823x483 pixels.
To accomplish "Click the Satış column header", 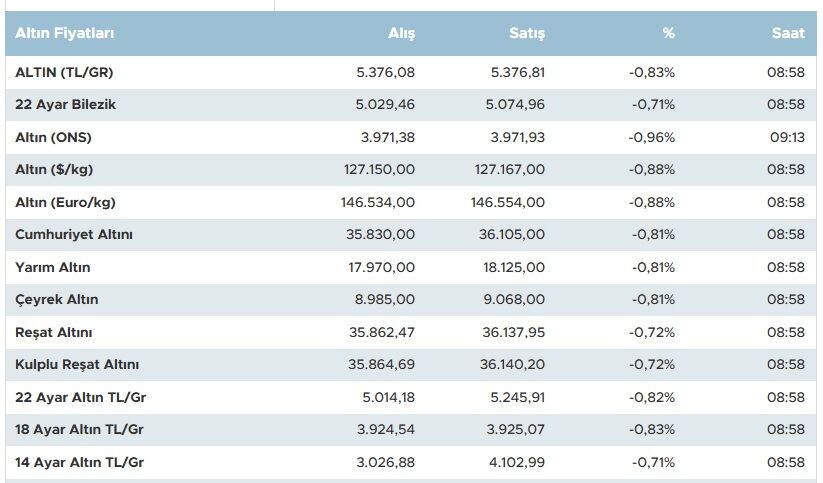I will 527,33.
